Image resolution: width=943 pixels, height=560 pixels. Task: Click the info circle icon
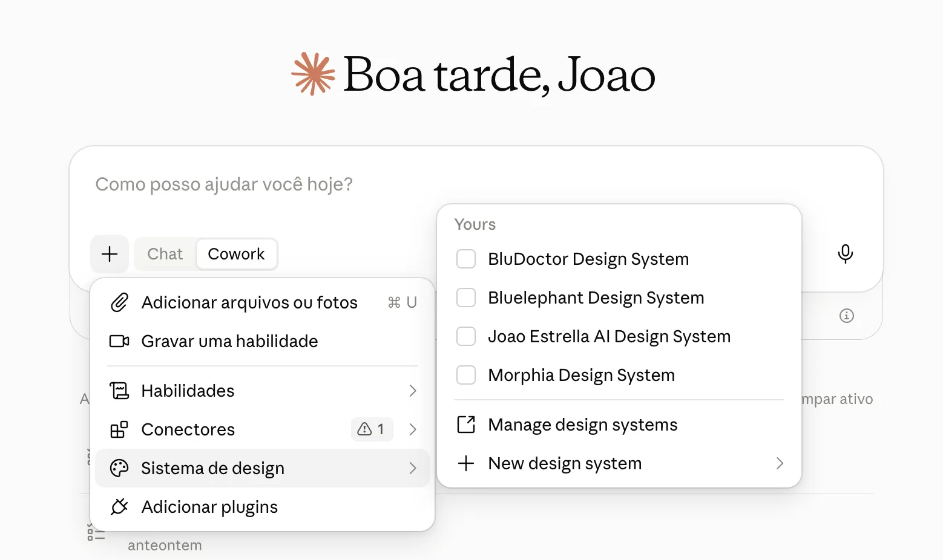847,316
